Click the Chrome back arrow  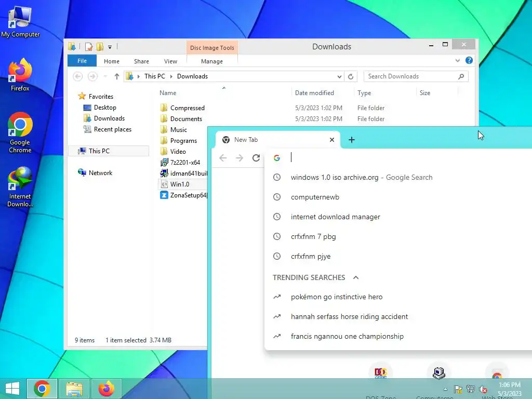(223, 158)
